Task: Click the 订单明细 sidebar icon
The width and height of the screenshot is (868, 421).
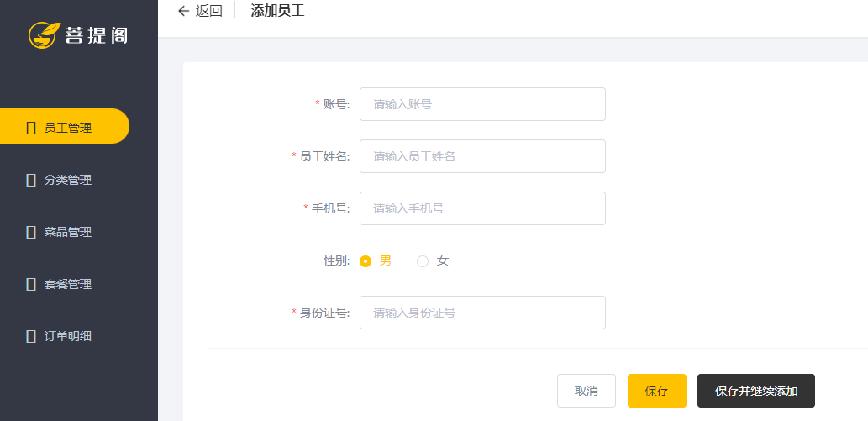Action: [x=31, y=336]
